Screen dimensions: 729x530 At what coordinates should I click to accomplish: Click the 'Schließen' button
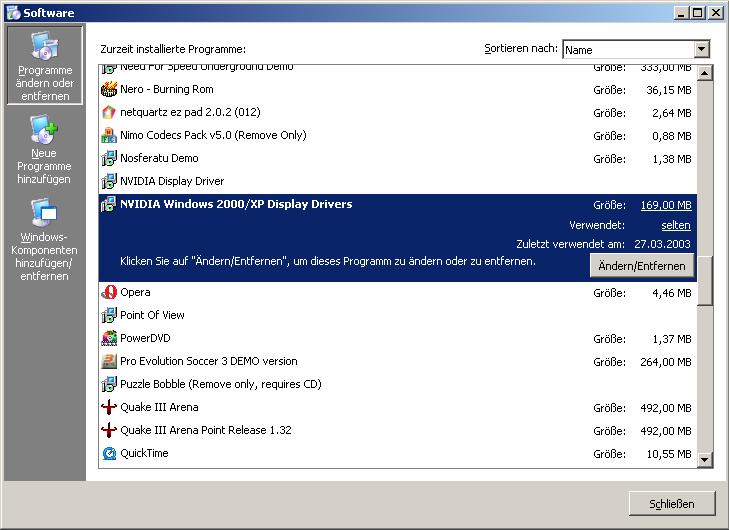pos(672,504)
